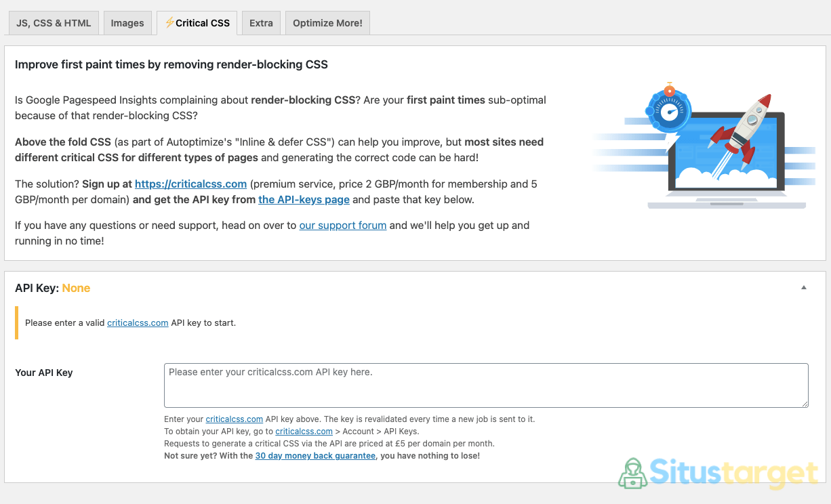Screen dimensions: 831x504
Task: Click the rocket and laptop illustration
Action: tap(704, 146)
